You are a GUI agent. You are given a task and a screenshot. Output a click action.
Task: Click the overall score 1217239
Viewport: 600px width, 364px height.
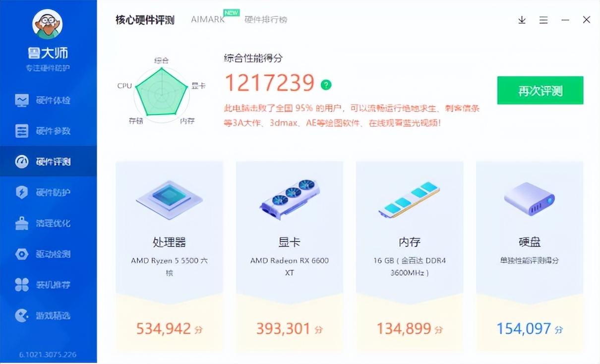point(270,83)
